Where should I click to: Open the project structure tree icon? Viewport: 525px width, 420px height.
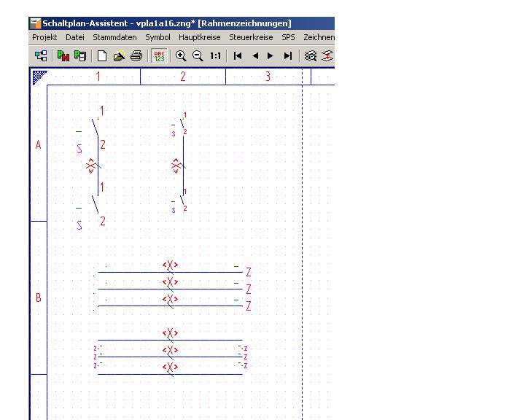(x=41, y=55)
